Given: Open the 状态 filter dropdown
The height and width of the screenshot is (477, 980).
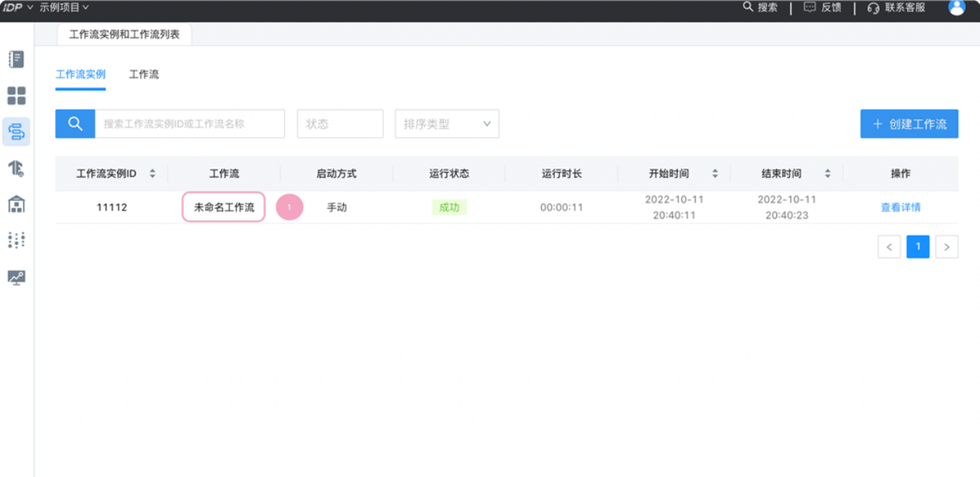Looking at the screenshot, I should (340, 124).
